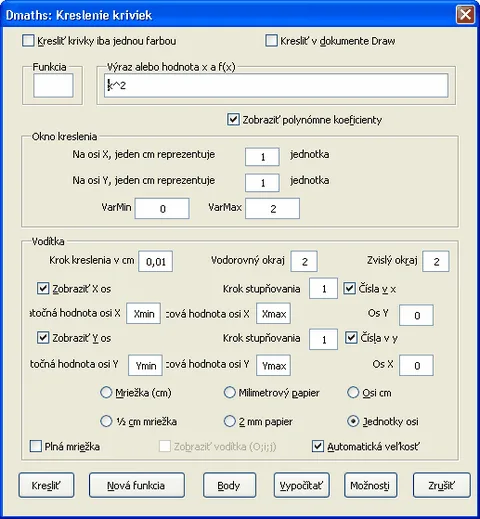The width and height of the screenshot is (480, 519).
Task: Click the expression field containing x^2
Action: coord(276,86)
